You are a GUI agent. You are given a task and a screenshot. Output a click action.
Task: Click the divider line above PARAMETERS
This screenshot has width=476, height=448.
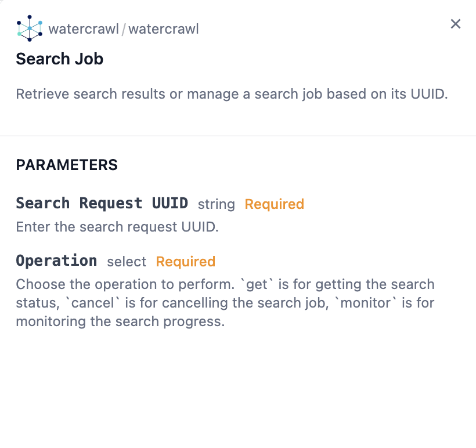coord(238,136)
